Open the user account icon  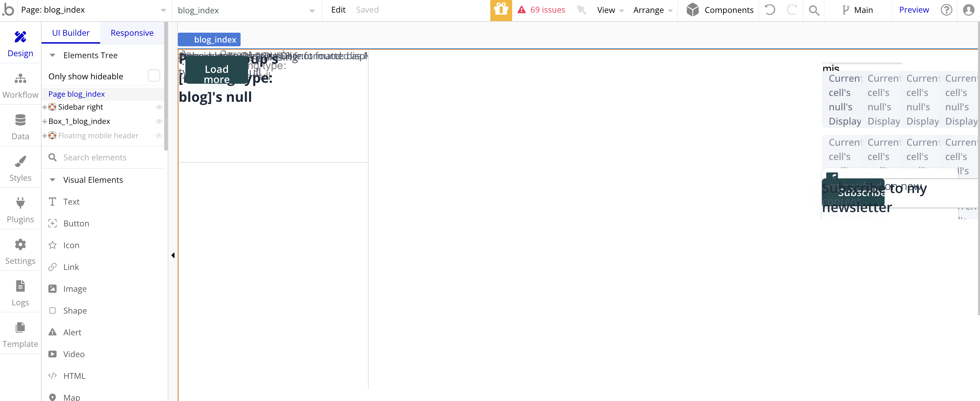[x=968, y=10]
